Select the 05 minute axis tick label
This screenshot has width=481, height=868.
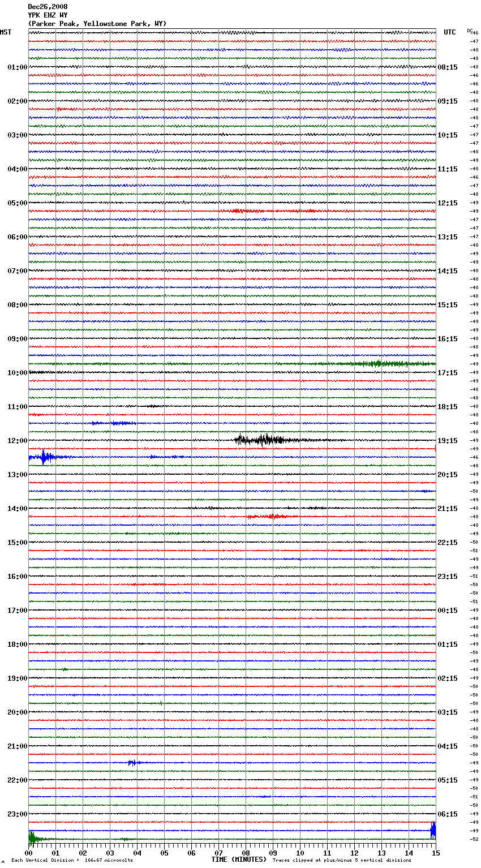tap(164, 853)
